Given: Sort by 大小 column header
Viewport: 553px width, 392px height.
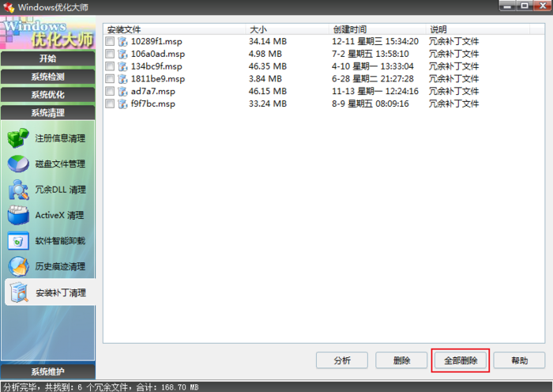Looking at the screenshot, I should [288, 29].
